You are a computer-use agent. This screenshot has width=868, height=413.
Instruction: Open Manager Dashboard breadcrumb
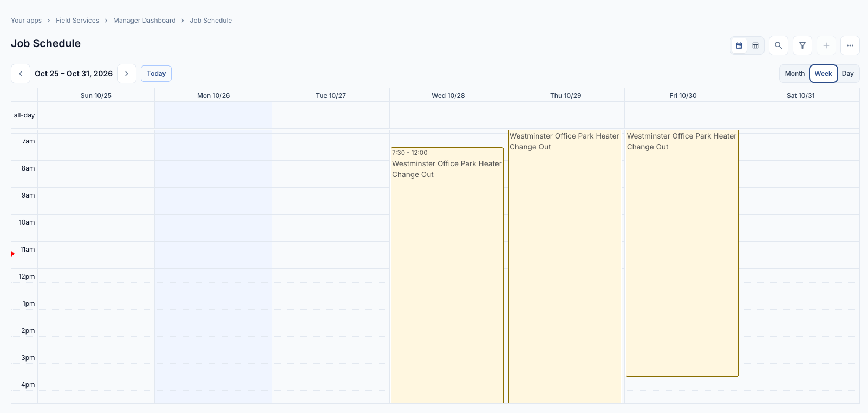145,21
